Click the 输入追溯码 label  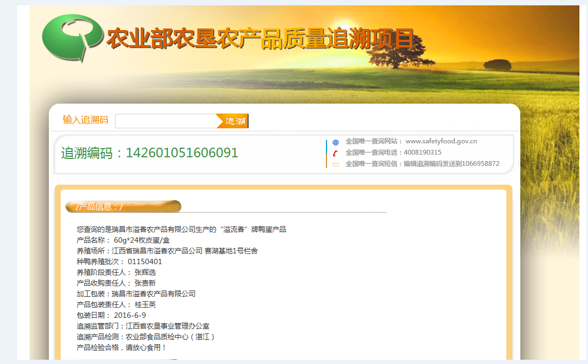85,120
